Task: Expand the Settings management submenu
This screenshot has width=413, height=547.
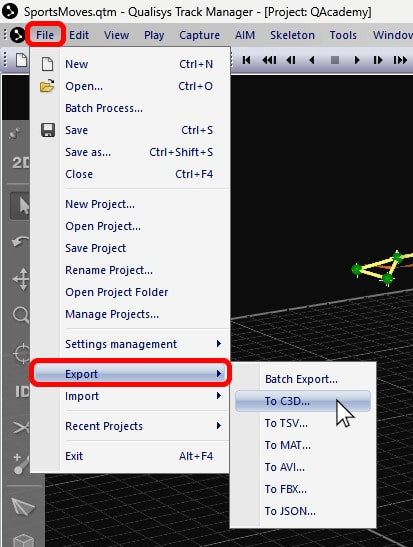Action: click(x=130, y=344)
